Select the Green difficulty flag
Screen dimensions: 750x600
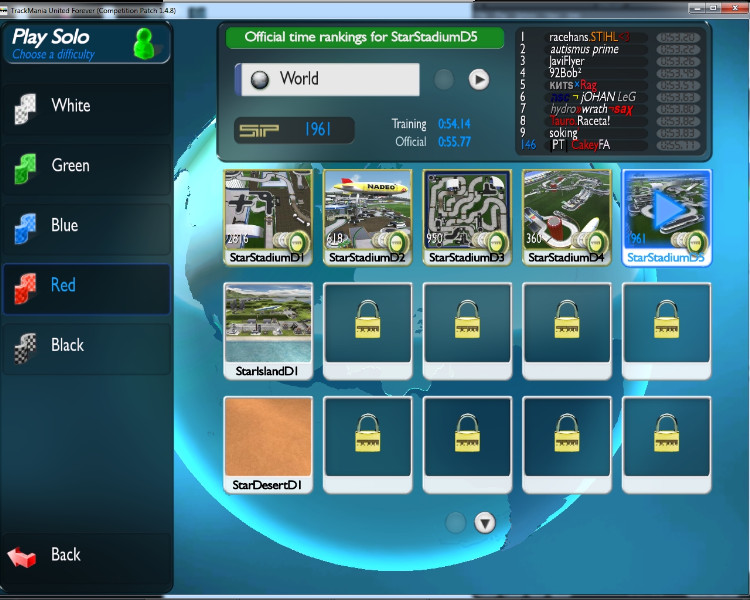click(x=24, y=167)
